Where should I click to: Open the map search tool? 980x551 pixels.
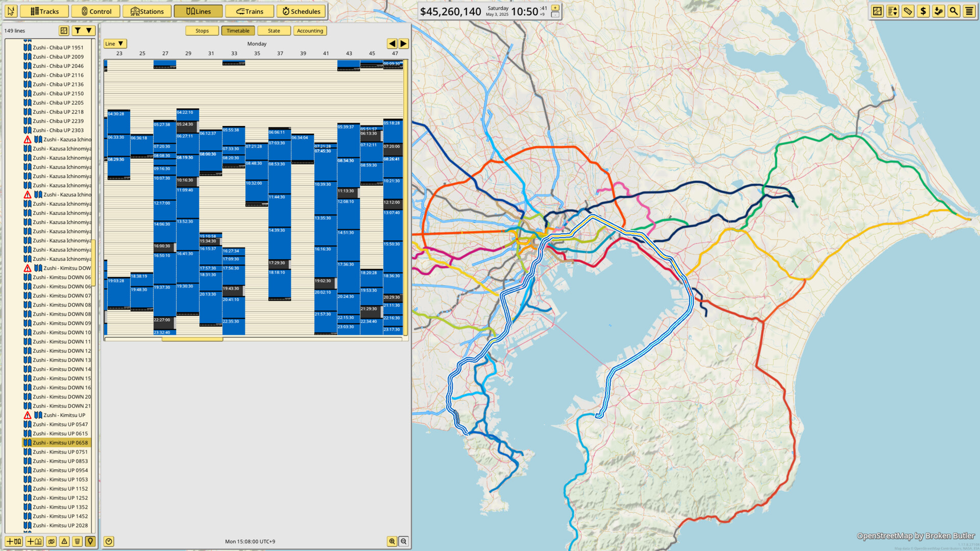click(x=953, y=11)
